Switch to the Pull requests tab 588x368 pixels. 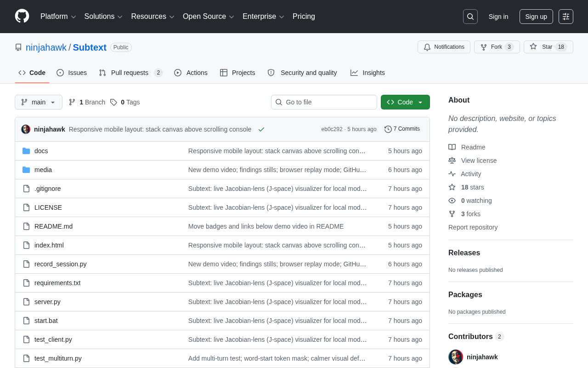(131, 73)
